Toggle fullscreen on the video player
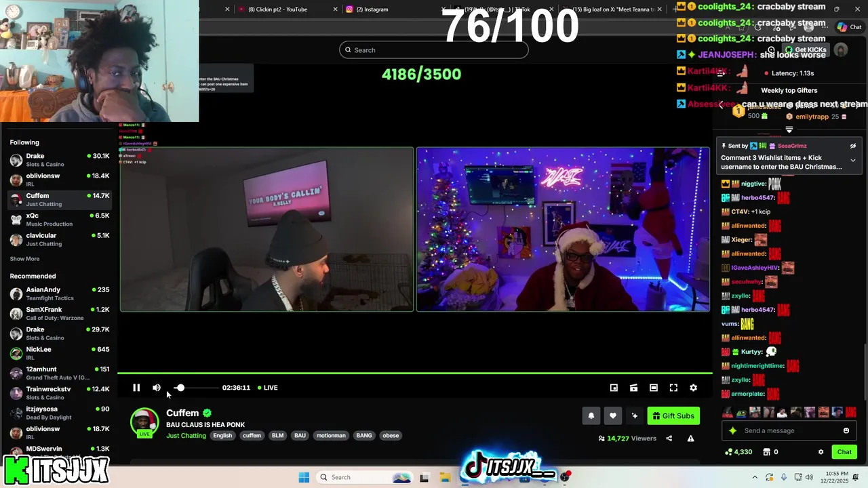Viewport: 868px width, 488px height. pyautogui.click(x=673, y=388)
